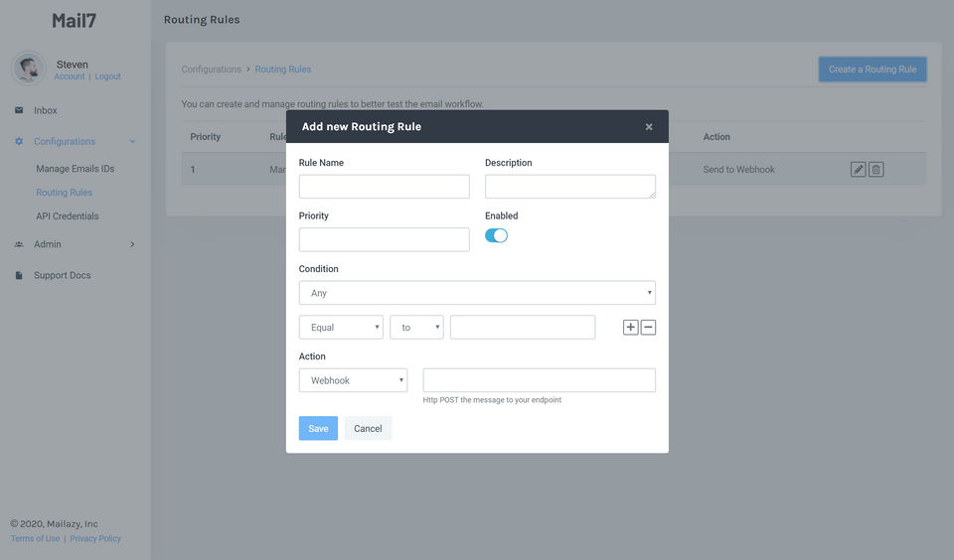The width and height of the screenshot is (954, 560).
Task: Click the Configurations gear icon
Action: pos(19,142)
